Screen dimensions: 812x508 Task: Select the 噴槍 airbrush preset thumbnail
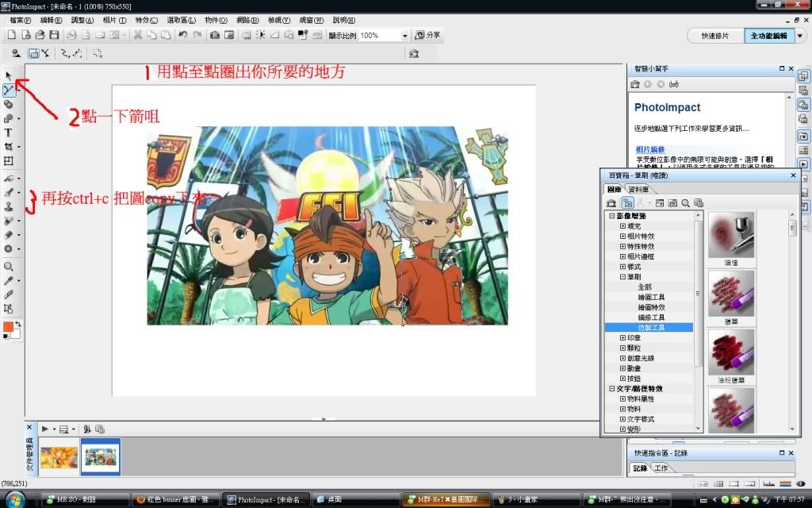click(730, 234)
